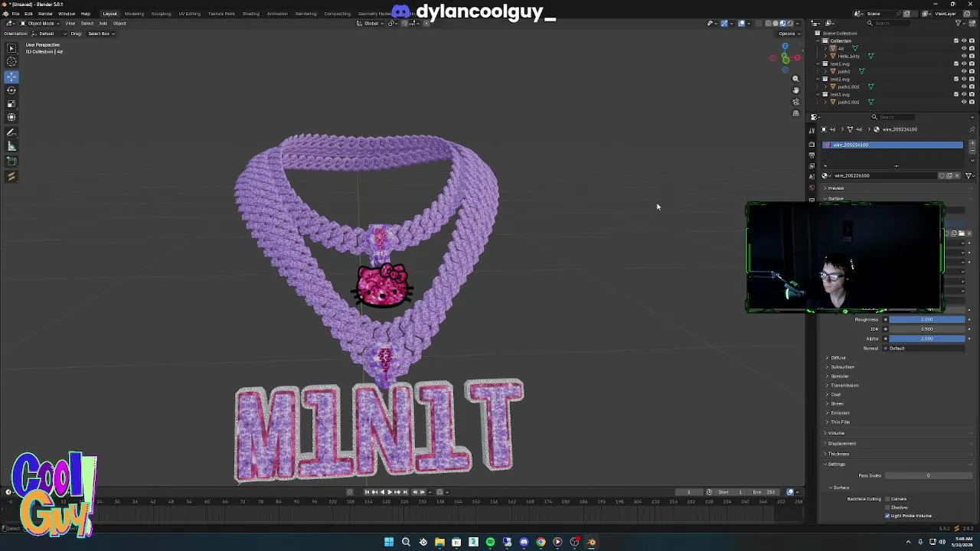Open the Windows Start menu
This screenshot has width=980, height=551.
tap(389, 542)
